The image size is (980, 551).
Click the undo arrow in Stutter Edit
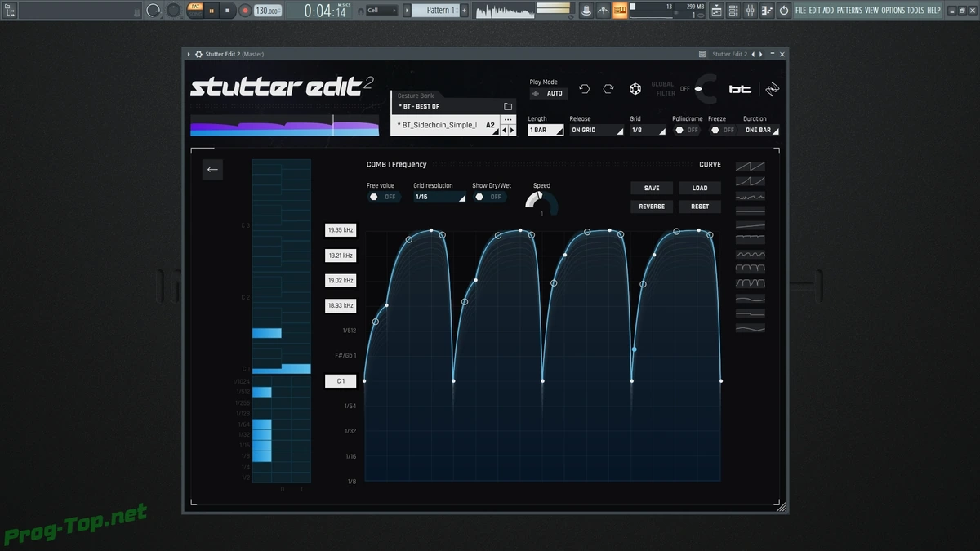pos(584,88)
